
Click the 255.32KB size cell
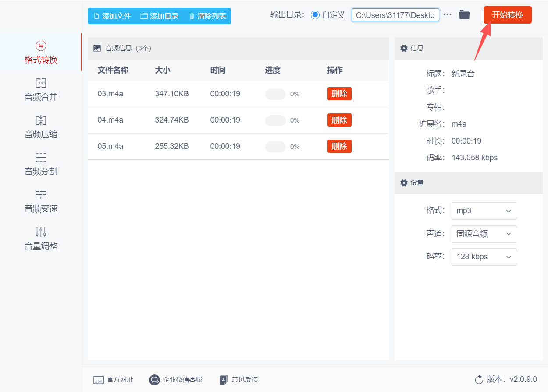pyautogui.click(x=172, y=146)
